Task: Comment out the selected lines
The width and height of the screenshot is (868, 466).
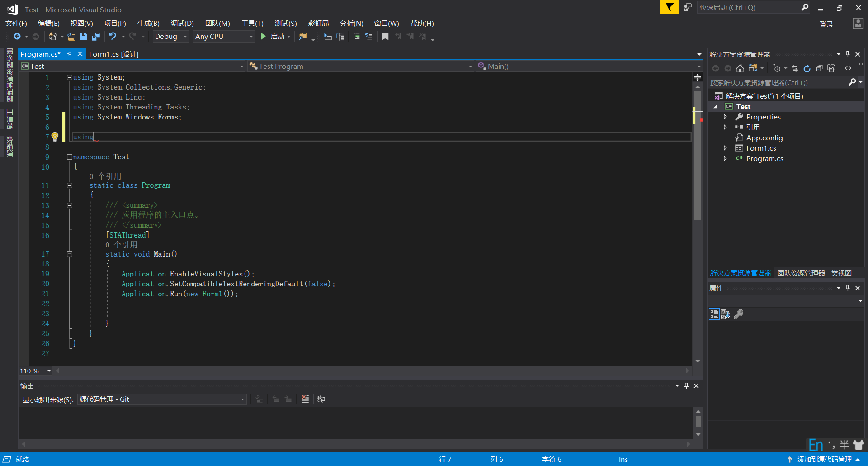Action: (x=357, y=36)
